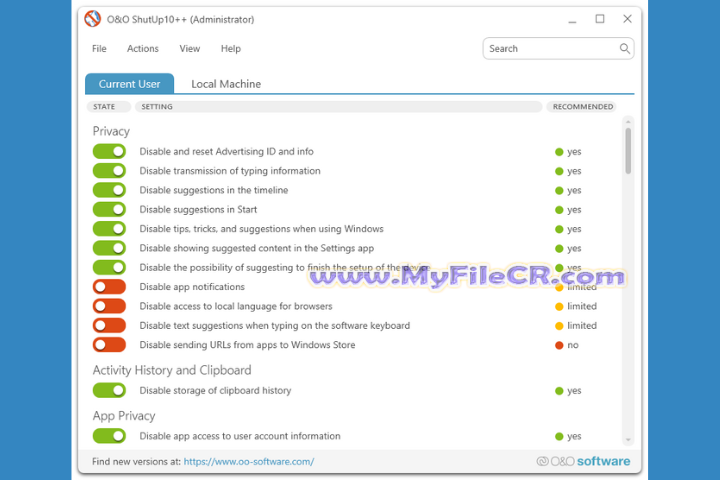This screenshot has height=480, width=720.
Task: Minimize the ShutUp10++ window
Action: tap(572, 20)
